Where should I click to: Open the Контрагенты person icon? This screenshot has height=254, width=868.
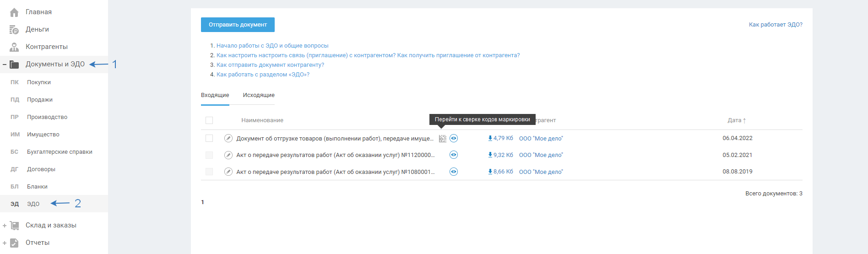click(x=14, y=47)
